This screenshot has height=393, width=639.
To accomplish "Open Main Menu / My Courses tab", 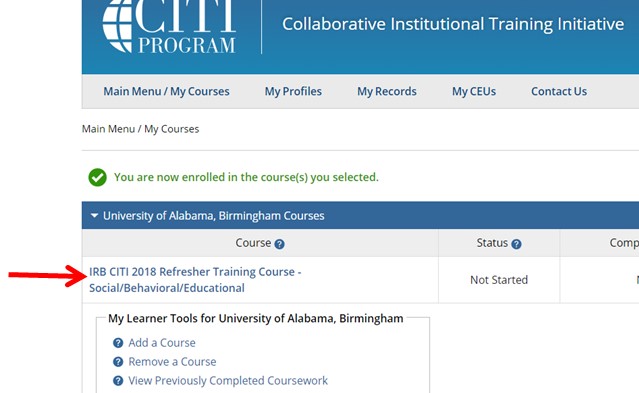I will pos(166,91).
